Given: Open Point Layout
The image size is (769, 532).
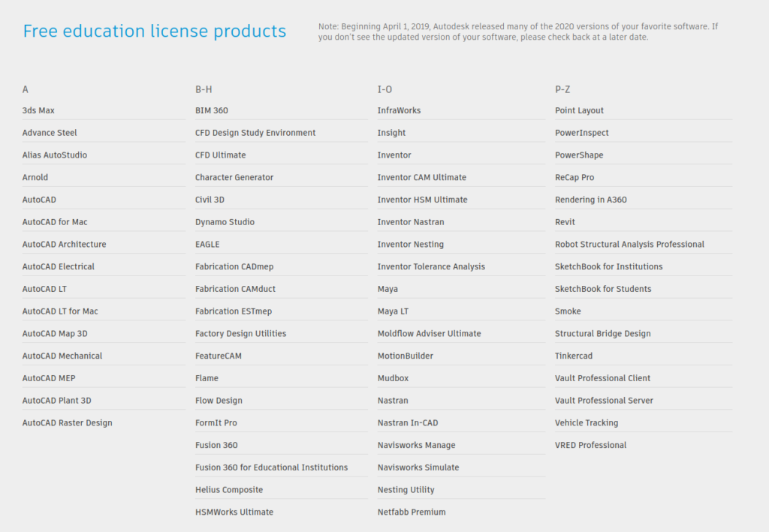Looking at the screenshot, I should [x=579, y=110].
